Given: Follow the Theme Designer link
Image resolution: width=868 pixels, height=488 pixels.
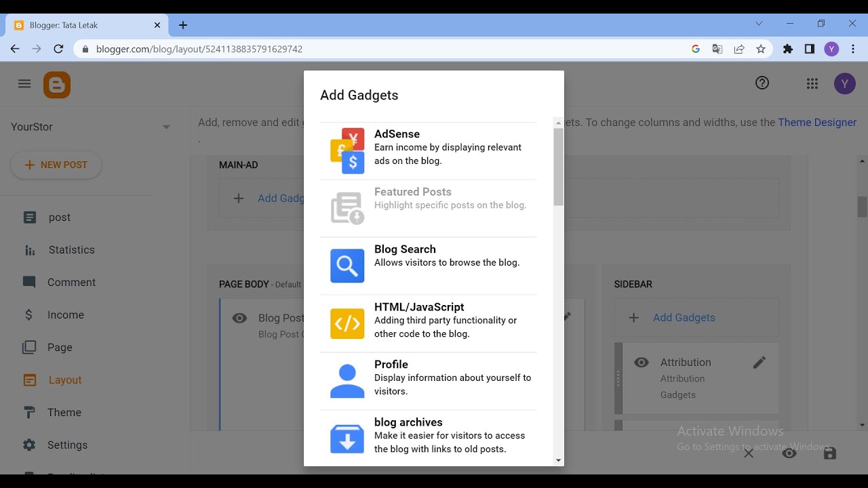Looking at the screenshot, I should pyautogui.click(x=817, y=123).
